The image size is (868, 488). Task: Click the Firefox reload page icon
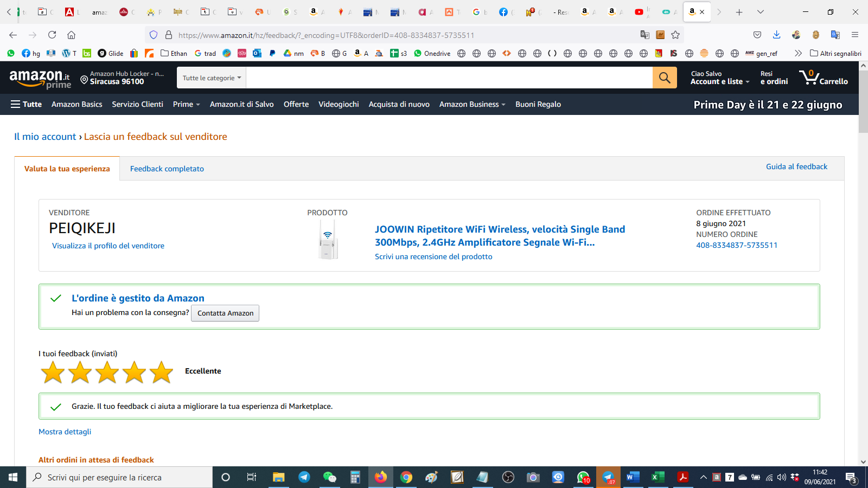(x=52, y=35)
